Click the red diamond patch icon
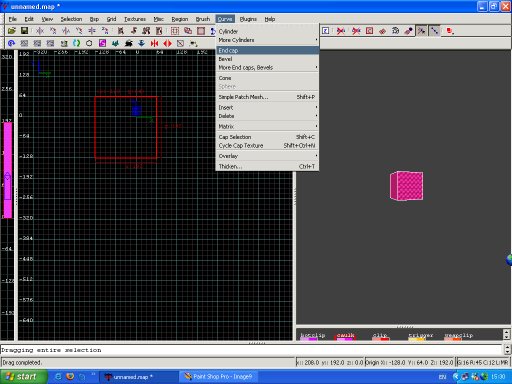Image resolution: width=512 pixels, height=384 pixels. click(x=382, y=31)
